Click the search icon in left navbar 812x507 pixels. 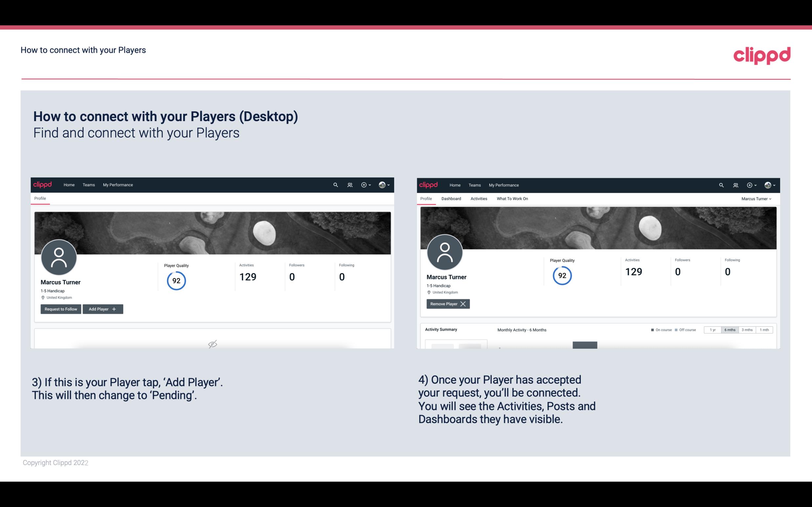tap(335, 184)
